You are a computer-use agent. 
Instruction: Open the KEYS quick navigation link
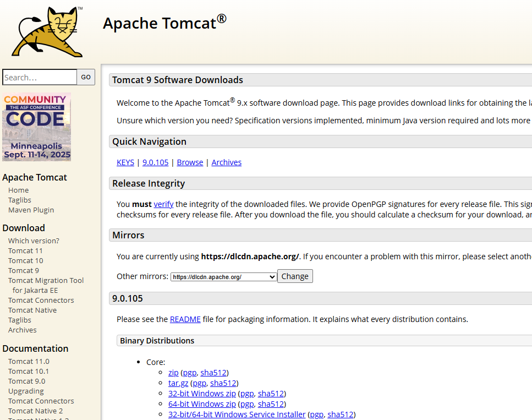[x=125, y=162]
